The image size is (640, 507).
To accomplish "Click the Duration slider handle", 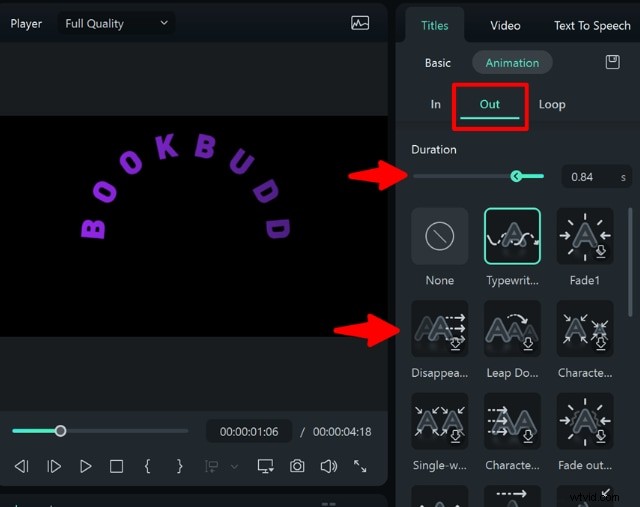I will [516, 177].
